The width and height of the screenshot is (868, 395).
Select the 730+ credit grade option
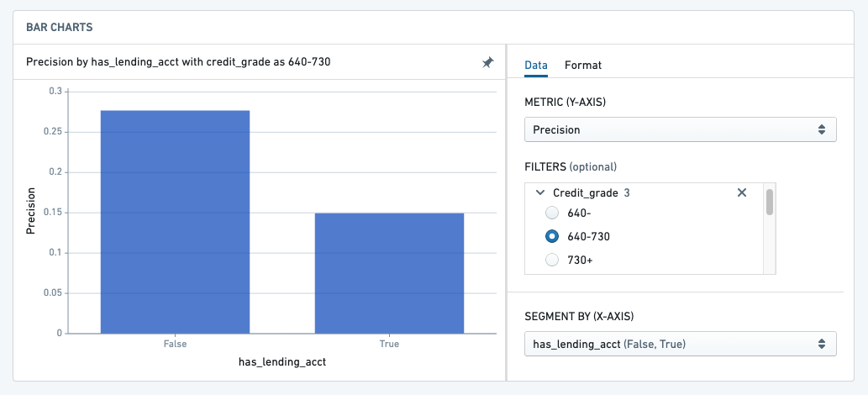click(x=552, y=259)
